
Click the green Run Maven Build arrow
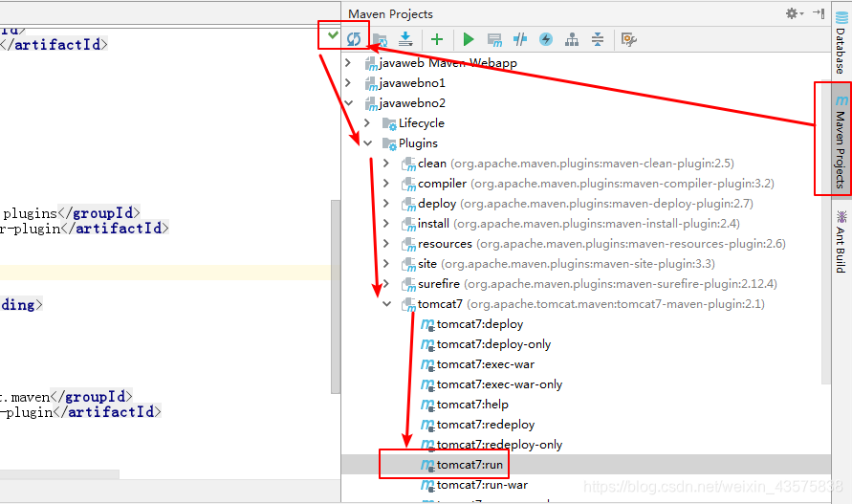click(x=469, y=39)
